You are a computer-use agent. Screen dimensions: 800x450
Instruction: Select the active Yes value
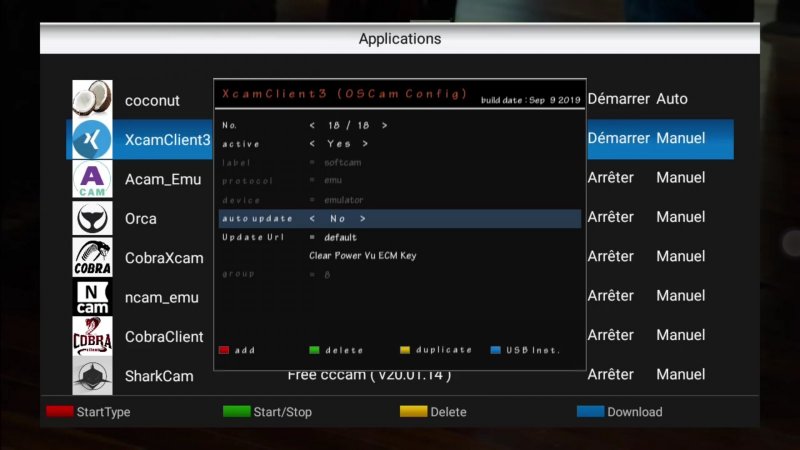pos(339,144)
